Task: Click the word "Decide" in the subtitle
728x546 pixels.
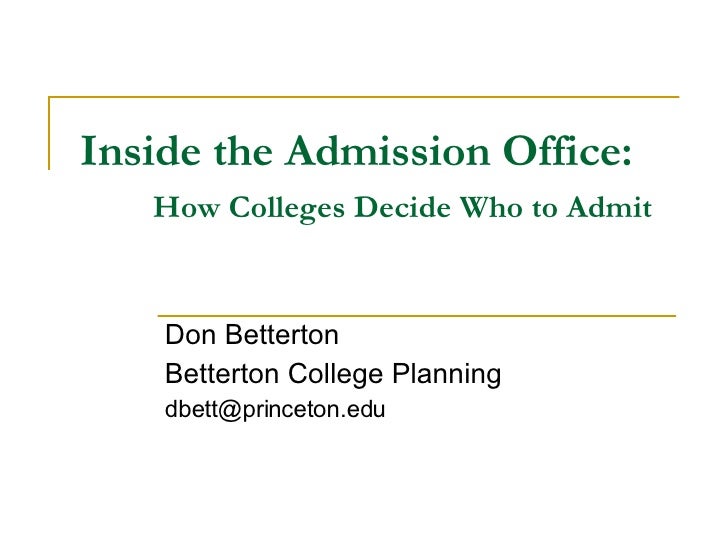Action: pyautogui.click(x=402, y=207)
